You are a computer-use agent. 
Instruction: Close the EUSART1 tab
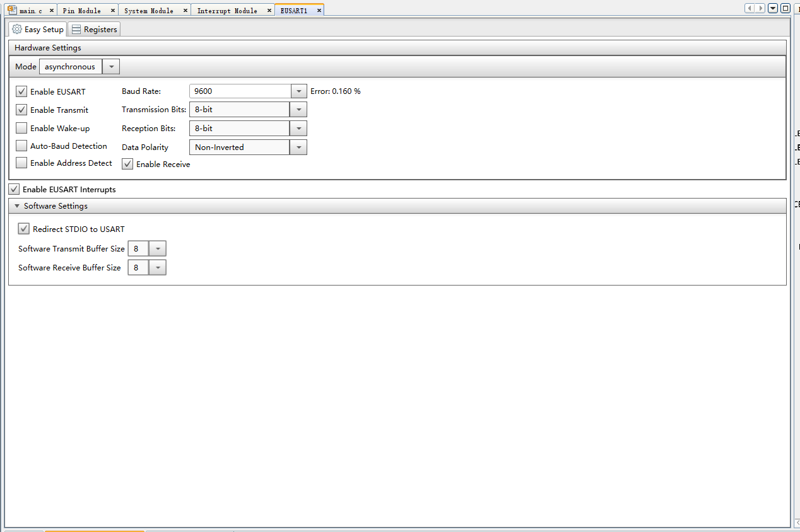(319, 11)
